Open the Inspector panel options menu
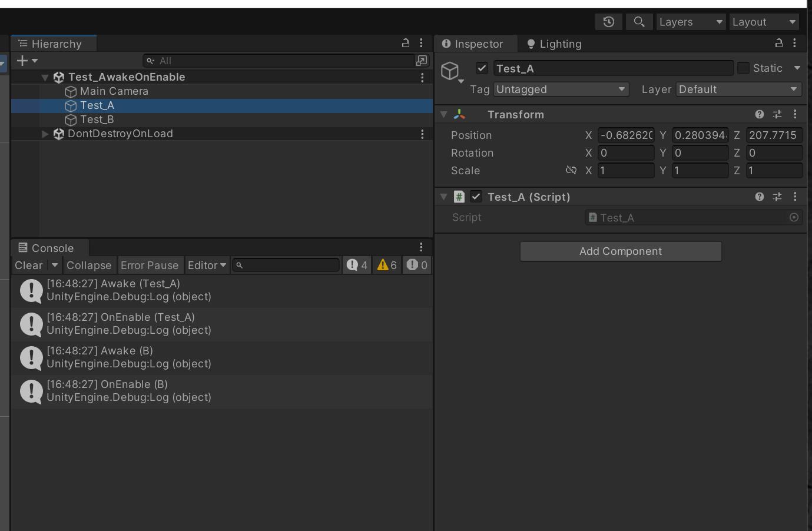 pos(794,43)
